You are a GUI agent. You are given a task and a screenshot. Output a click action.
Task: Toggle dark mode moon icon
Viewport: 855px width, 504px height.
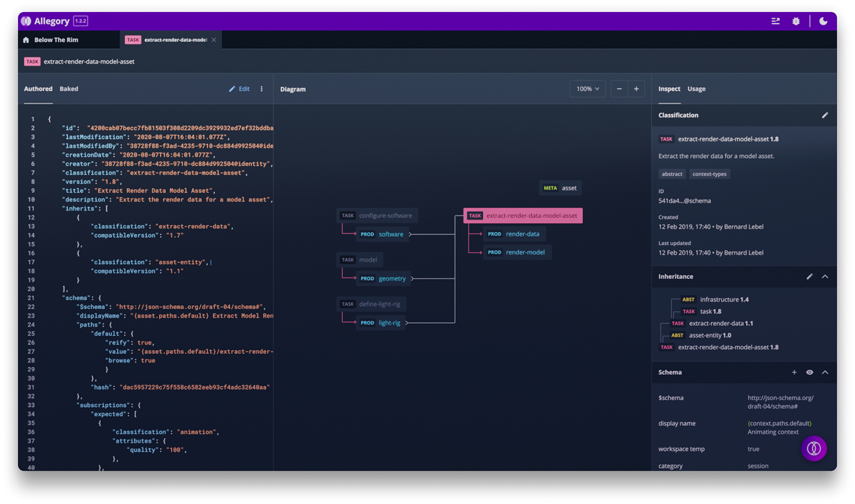click(823, 21)
